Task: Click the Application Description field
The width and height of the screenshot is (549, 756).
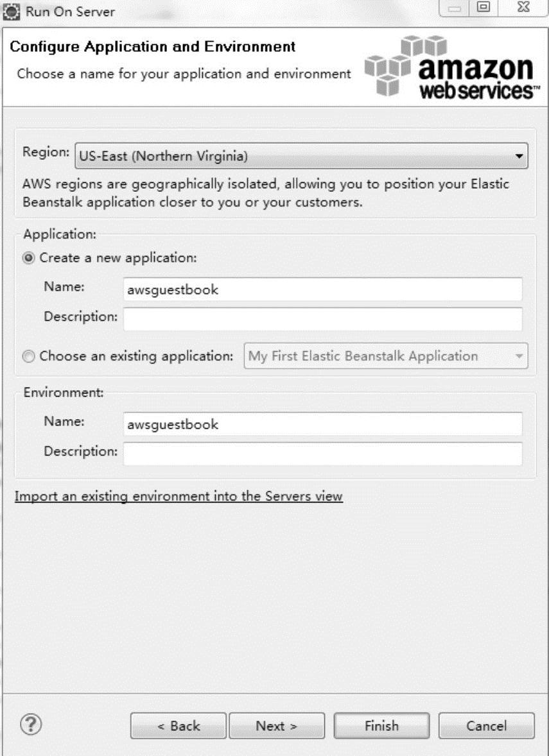Action: 322,318
